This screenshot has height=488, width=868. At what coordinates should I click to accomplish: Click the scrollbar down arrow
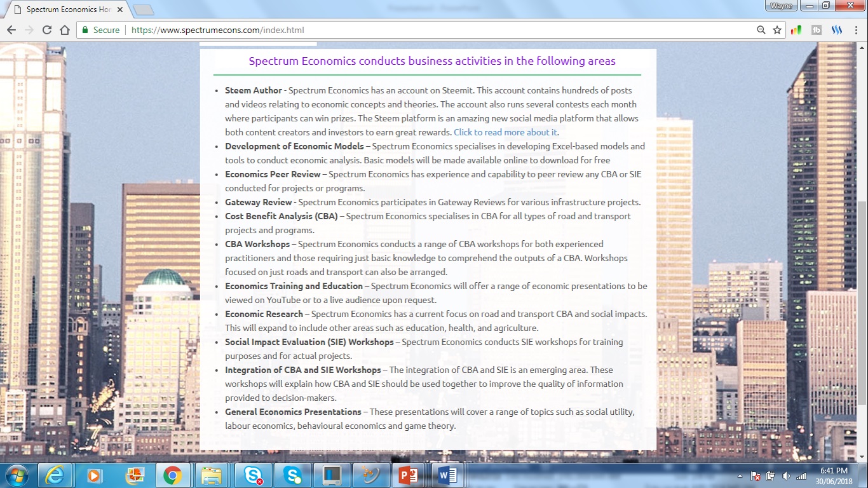[862, 457]
